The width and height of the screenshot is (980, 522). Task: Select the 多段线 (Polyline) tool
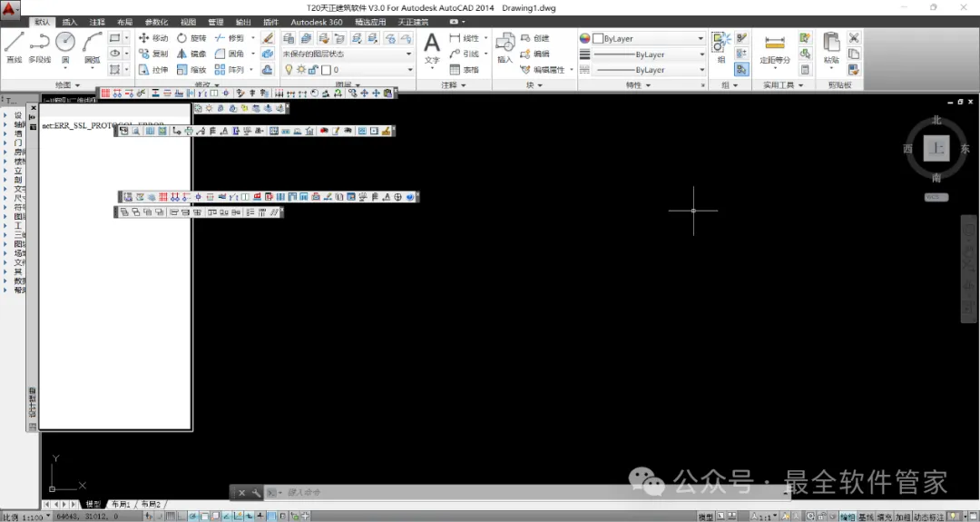tap(39, 47)
